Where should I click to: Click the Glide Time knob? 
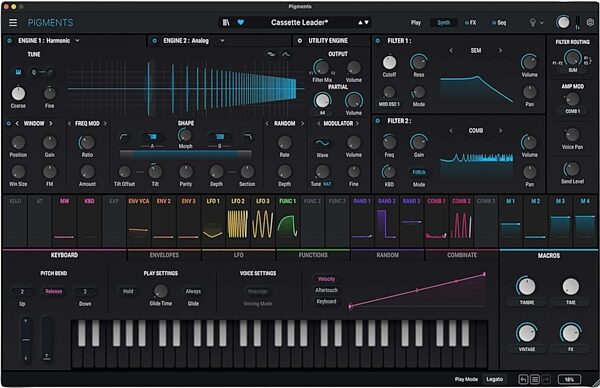click(161, 291)
